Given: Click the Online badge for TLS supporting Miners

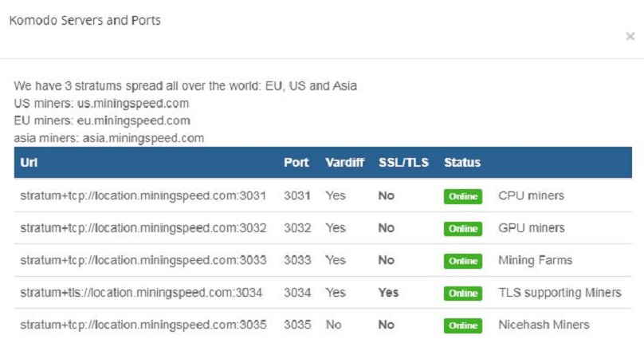Looking at the screenshot, I should pos(463,294).
